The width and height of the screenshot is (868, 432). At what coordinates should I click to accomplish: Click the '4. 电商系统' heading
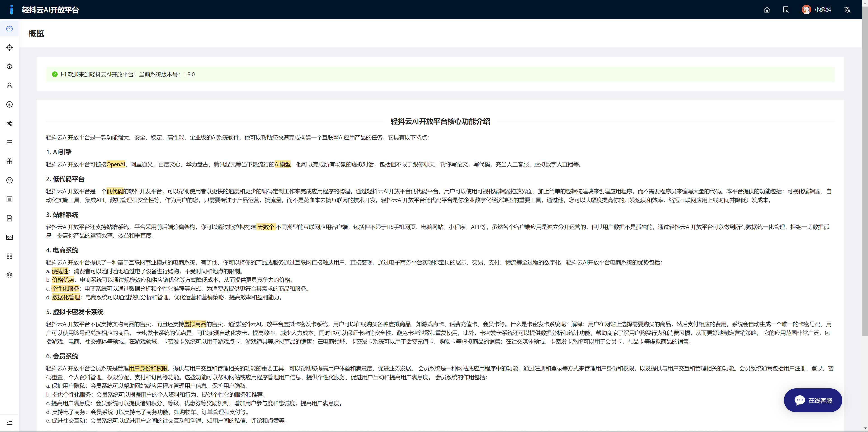click(x=62, y=250)
